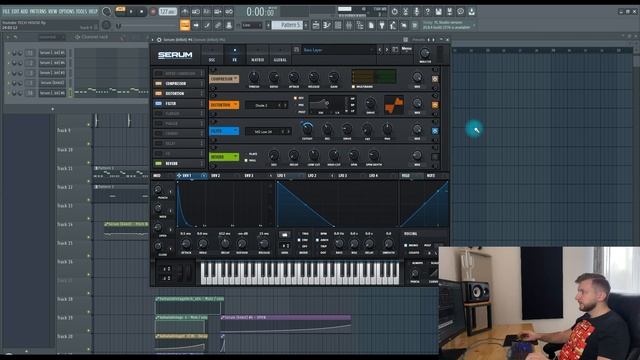Open Serum preset name field Bass Layer
Image resolution: width=640 pixels, height=360 pixels.
338,50
